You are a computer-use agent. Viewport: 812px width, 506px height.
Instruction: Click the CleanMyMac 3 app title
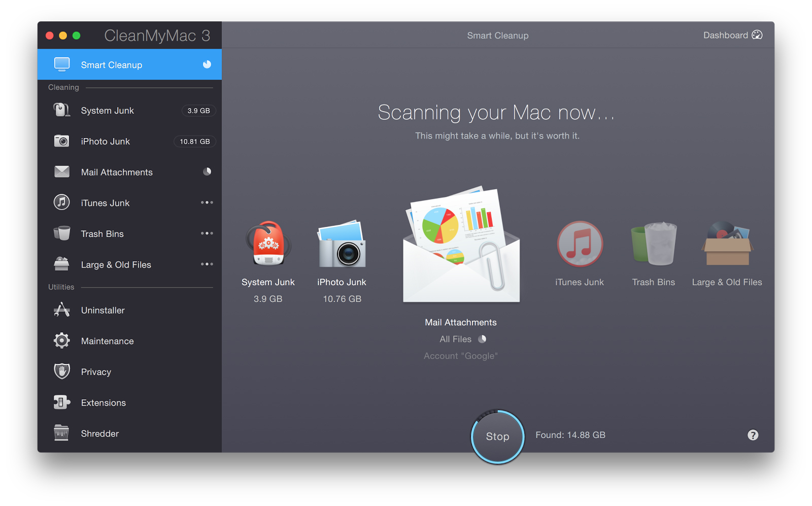pyautogui.click(x=157, y=36)
